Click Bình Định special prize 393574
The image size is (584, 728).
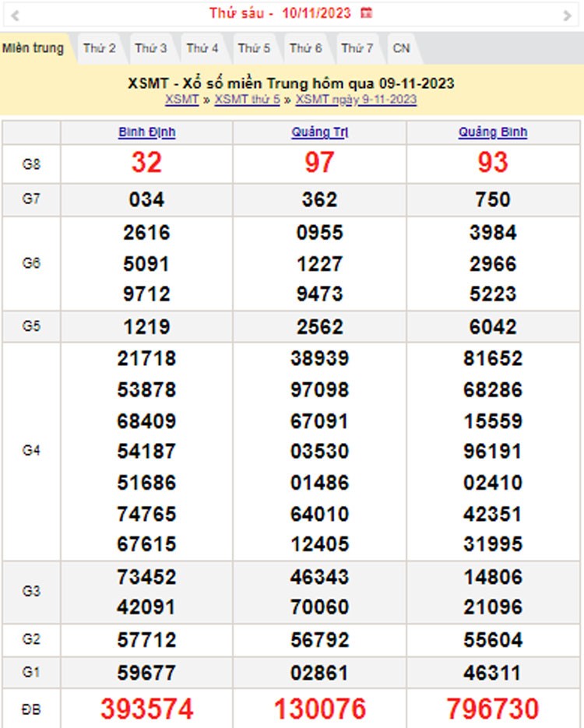click(x=146, y=709)
